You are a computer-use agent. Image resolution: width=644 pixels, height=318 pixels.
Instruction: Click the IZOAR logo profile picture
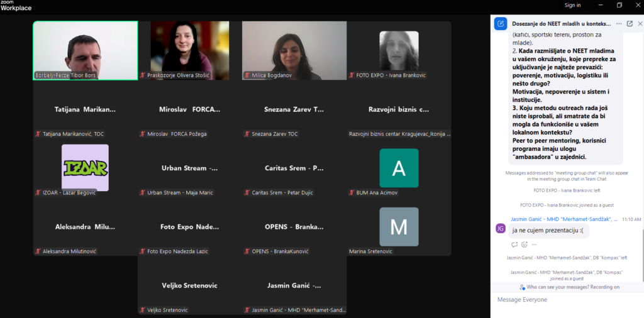pyautogui.click(x=85, y=168)
